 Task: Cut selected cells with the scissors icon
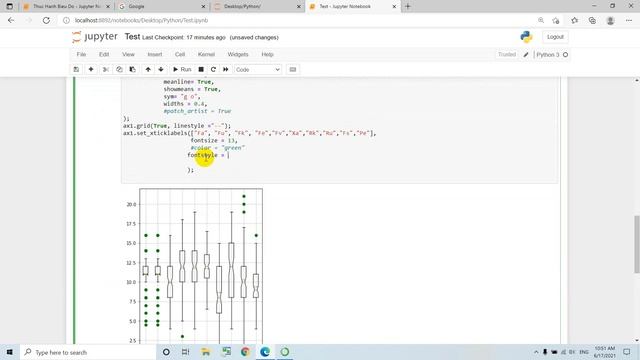pyautogui.click(x=106, y=69)
